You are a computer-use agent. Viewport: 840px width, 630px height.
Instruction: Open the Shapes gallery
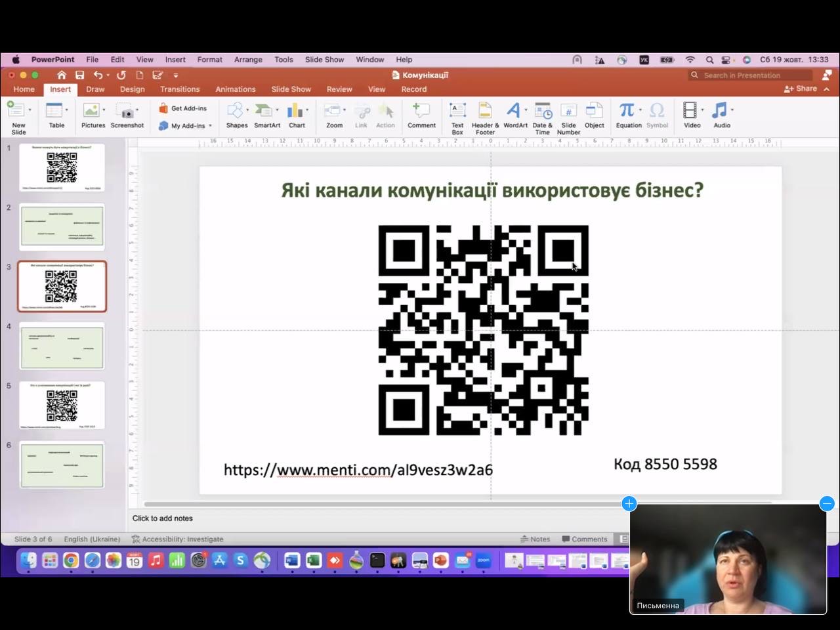click(236, 115)
